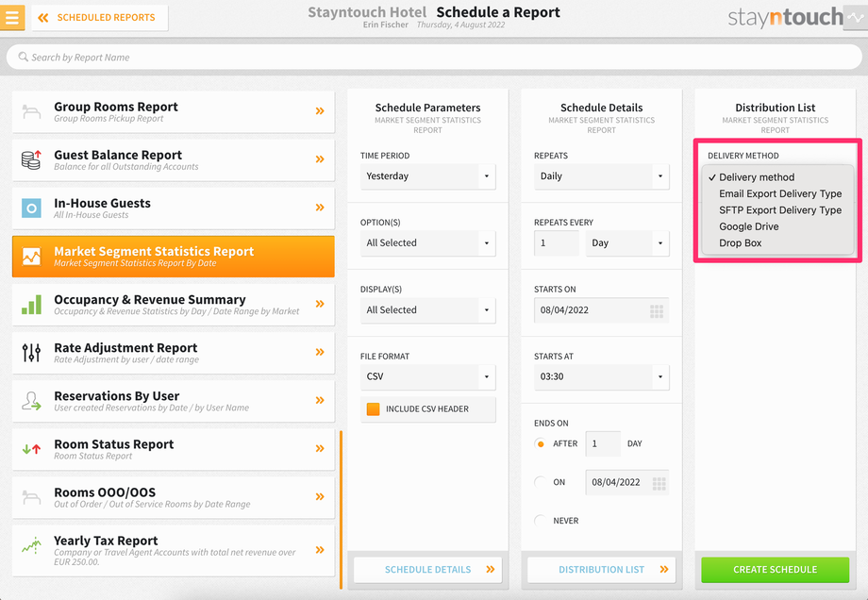Image resolution: width=868 pixels, height=600 pixels.
Task: Click chevron arrow on Guest Balance Report
Action: tap(320, 158)
